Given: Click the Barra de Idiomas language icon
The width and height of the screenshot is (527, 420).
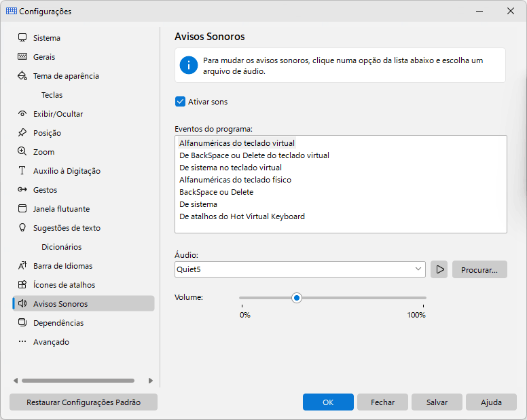Looking at the screenshot, I should pyautogui.click(x=22, y=265).
